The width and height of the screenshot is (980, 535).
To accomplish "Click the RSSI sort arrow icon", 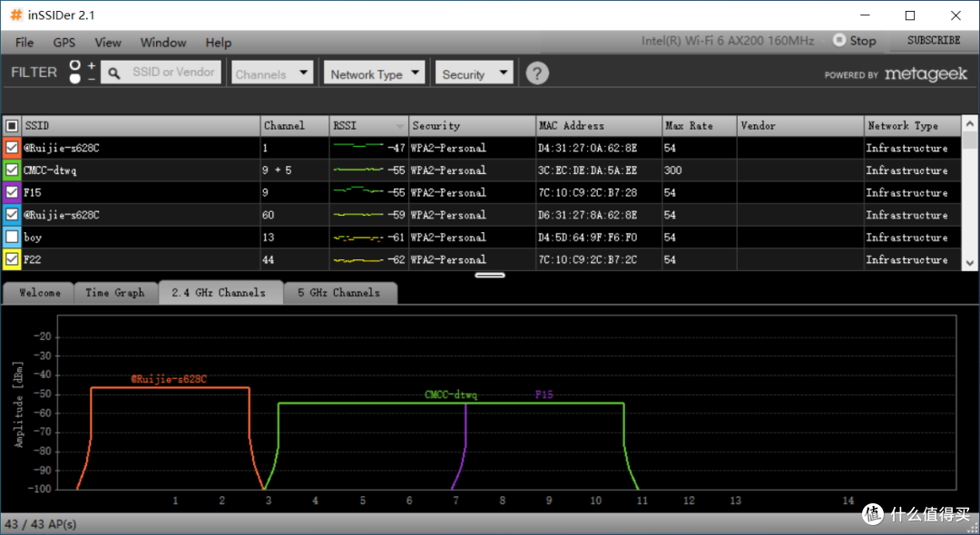I will (400, 127).
